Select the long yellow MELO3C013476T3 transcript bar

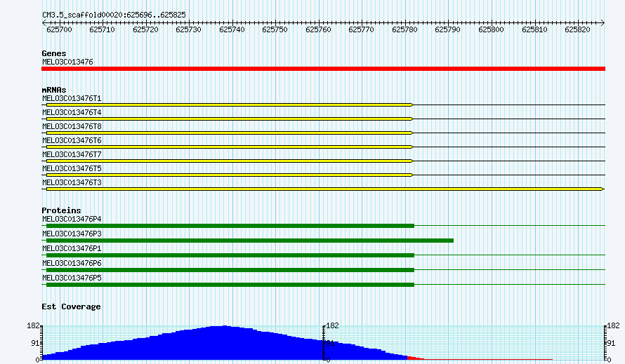click(325, 189)
